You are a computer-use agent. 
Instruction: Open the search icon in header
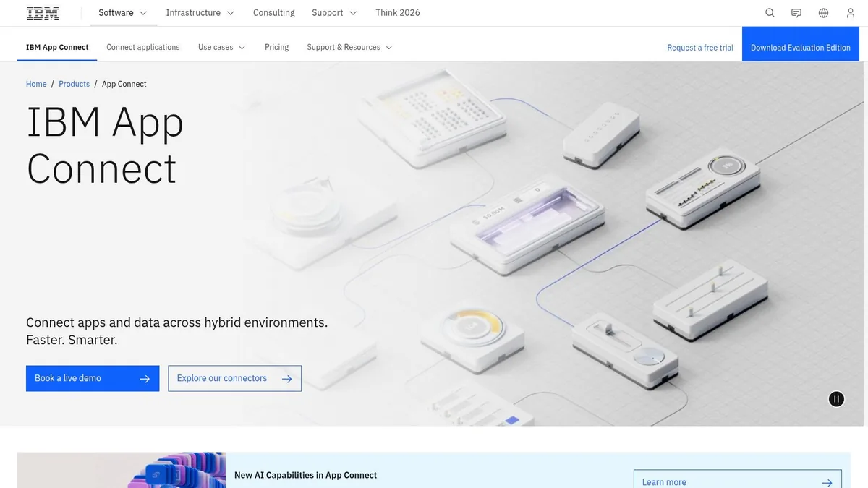click(770, 13)
